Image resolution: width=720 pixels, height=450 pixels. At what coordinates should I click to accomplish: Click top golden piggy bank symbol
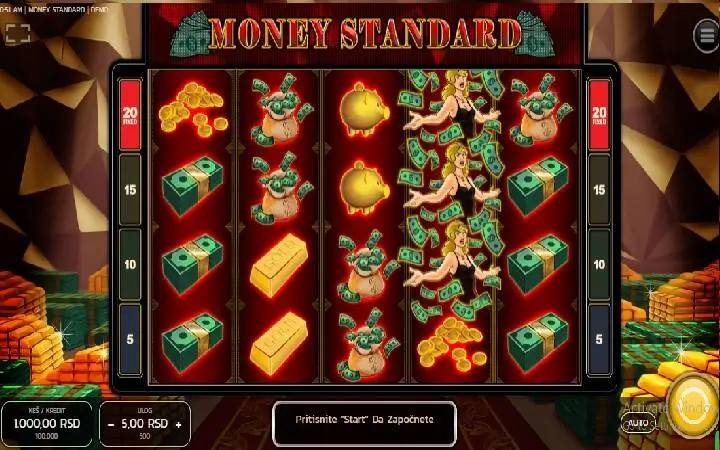pyautogui.click(x=364, y=109)
